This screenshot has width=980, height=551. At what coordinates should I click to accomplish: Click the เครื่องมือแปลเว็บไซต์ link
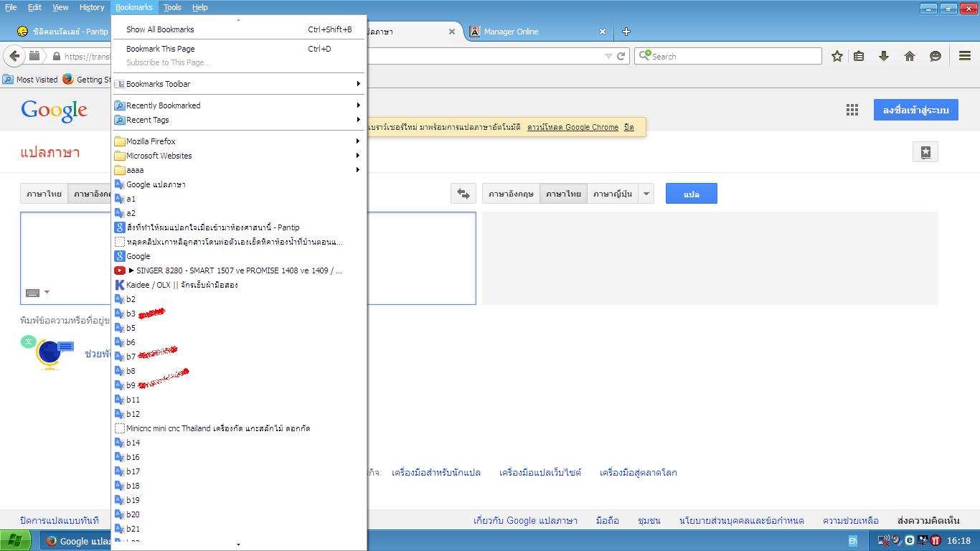540,473
